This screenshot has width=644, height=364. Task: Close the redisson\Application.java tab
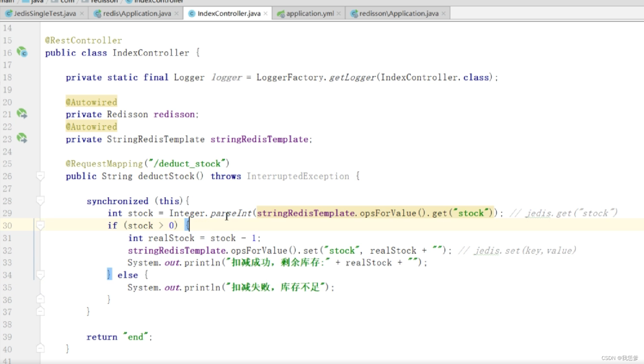click(443, 14)
